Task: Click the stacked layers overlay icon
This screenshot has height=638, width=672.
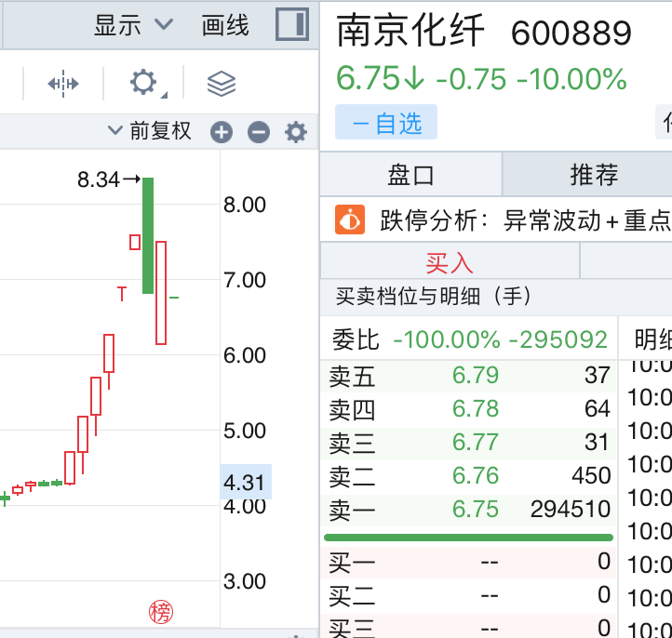Action: [x=222, y=84]
